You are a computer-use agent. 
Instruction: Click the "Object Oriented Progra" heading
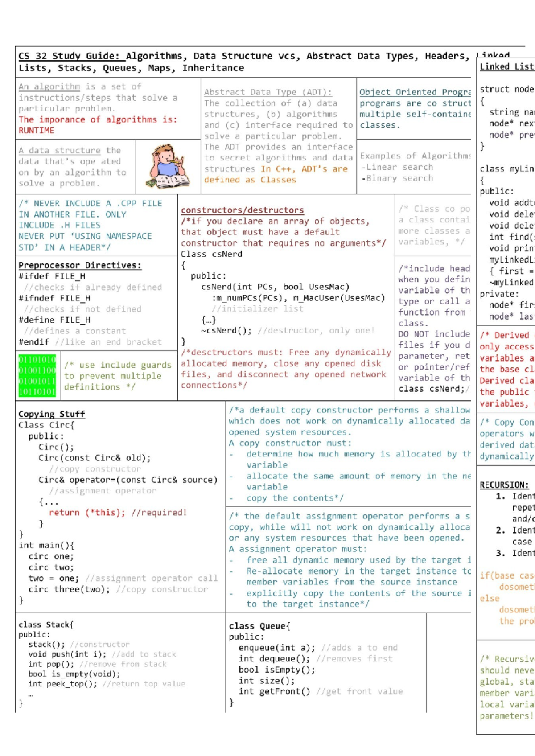415,92
